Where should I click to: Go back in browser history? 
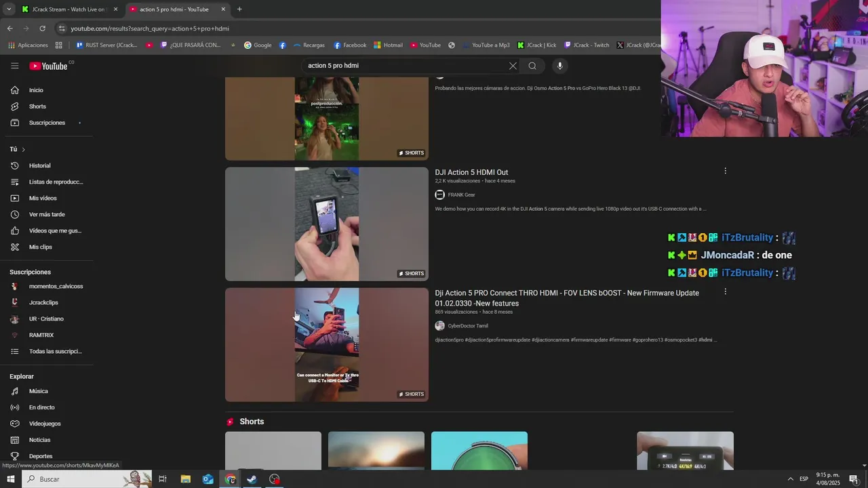click(9, 28)
